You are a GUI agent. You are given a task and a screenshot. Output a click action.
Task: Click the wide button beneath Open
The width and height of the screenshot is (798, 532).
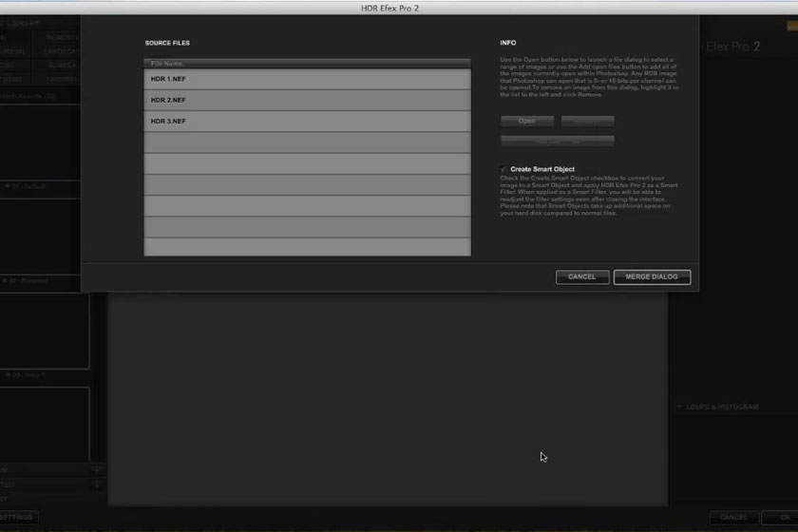558,141
